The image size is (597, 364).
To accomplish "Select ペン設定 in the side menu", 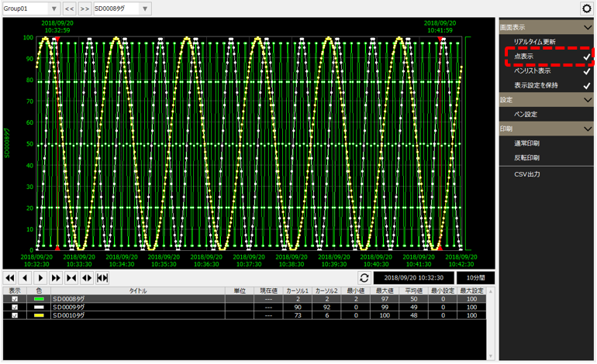I will [525, 114].
